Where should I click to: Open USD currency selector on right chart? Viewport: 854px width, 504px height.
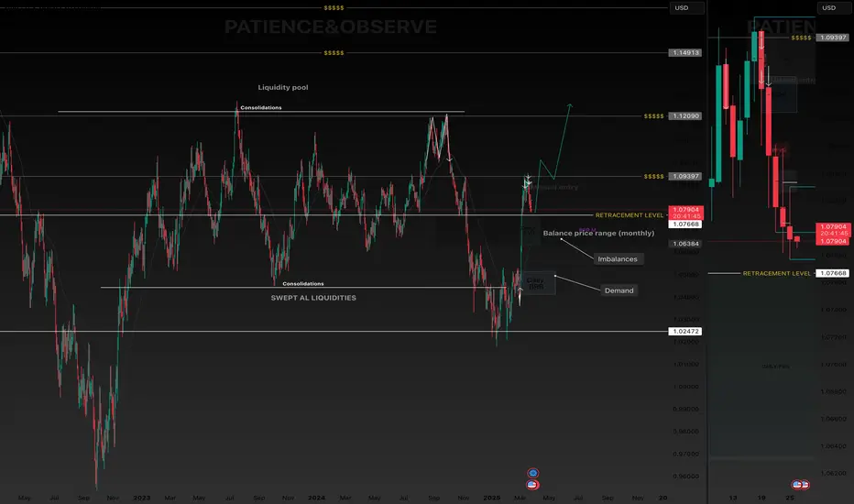pyautogui.click(x=833, y=7)
